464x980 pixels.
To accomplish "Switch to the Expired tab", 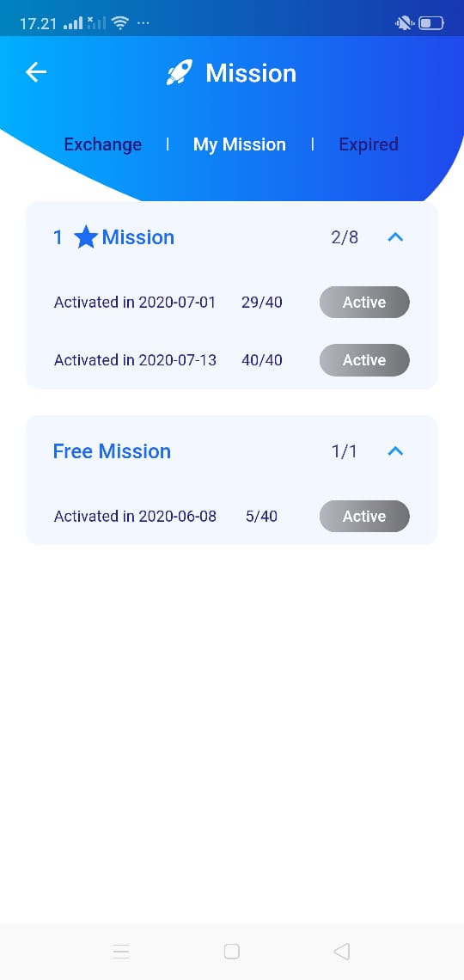I will (369, 144).
